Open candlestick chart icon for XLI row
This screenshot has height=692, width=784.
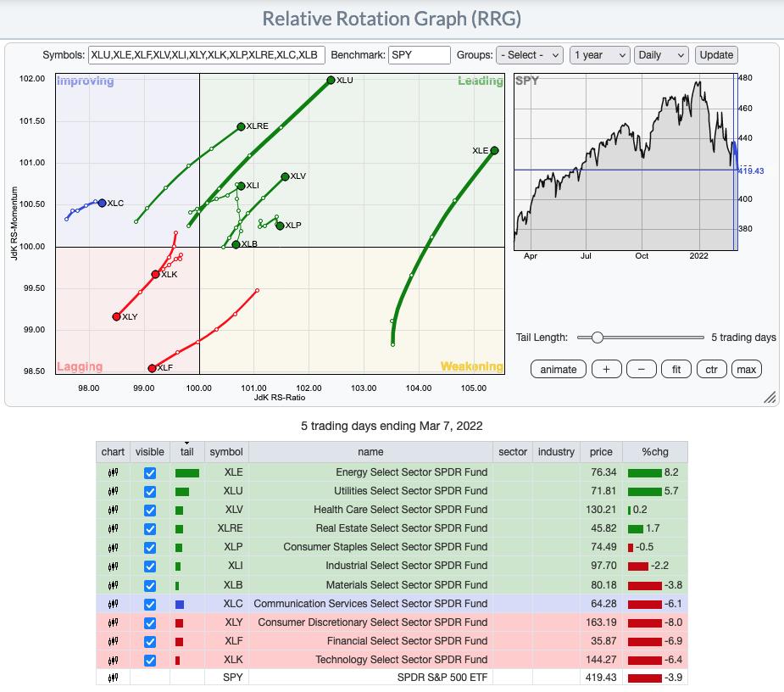click(x=113, y=566)
